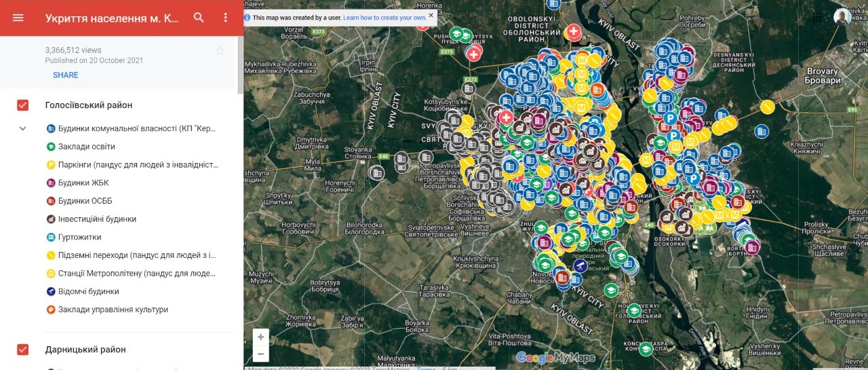868x370 pixels.
Task: Click the Будинки ОСББ legend icon
Action: (x=51, y=201)
